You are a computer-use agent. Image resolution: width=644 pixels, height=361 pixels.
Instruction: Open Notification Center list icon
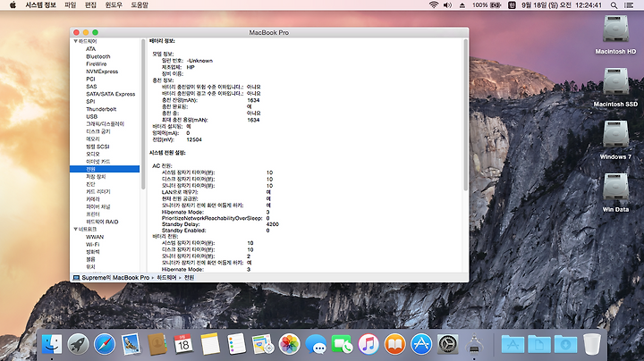[x=629, y=5]
